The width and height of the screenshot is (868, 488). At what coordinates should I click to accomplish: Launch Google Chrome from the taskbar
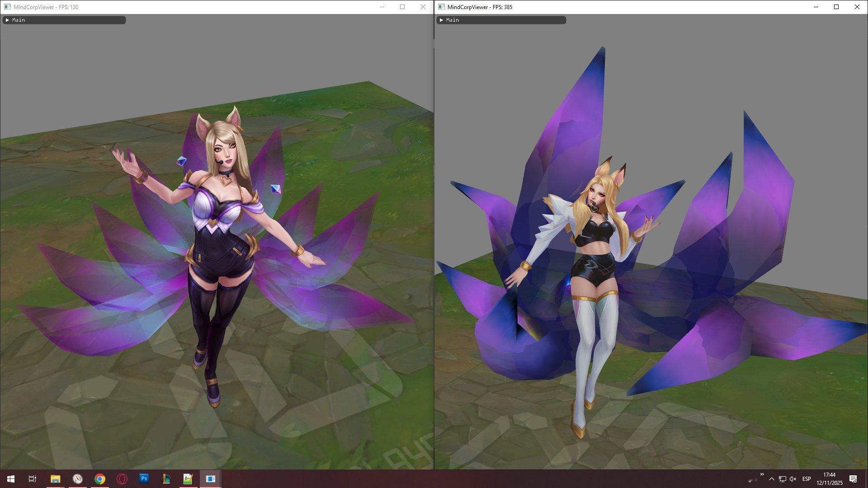click(100, 479)
